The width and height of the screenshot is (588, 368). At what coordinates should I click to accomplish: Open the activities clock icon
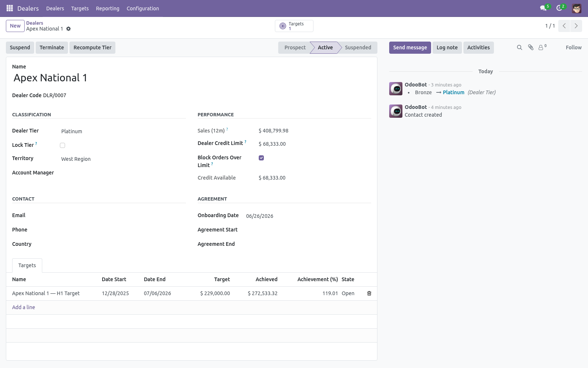(x=559, y=8)
